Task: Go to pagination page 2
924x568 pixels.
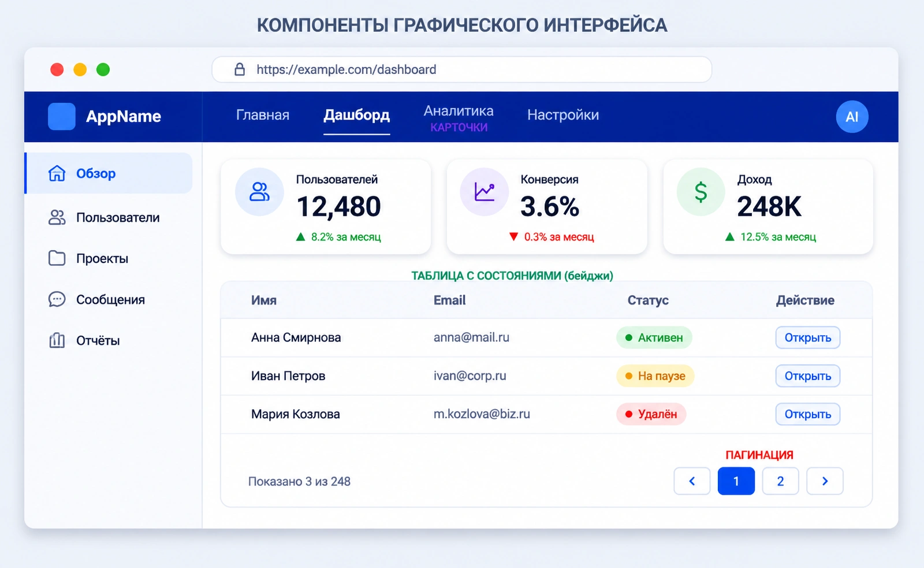Action: (780, 481)
